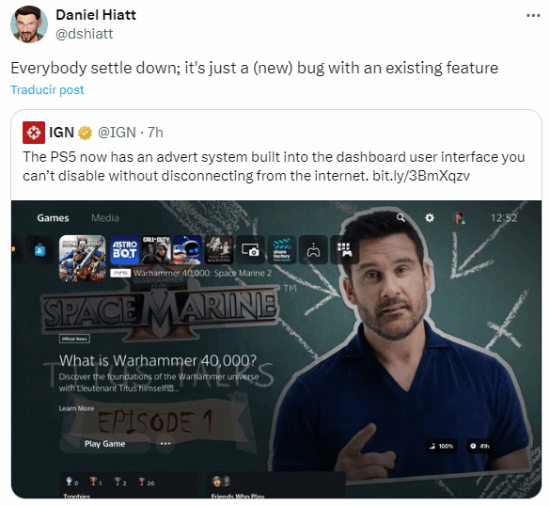Open the Game Library grid icon
This screenshot has height=506, width=550.
point(344,250)
